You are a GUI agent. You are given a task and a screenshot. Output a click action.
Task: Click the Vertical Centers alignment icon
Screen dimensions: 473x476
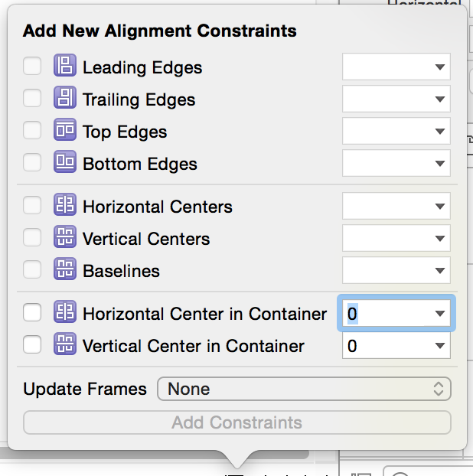(x=64, y=238)
